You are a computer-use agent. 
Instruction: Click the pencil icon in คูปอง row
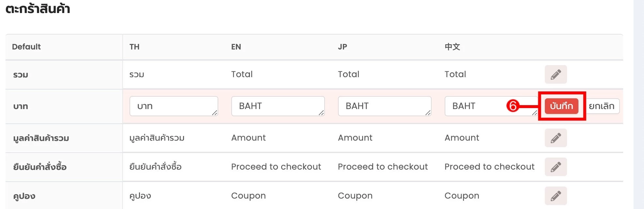point(556,196)
